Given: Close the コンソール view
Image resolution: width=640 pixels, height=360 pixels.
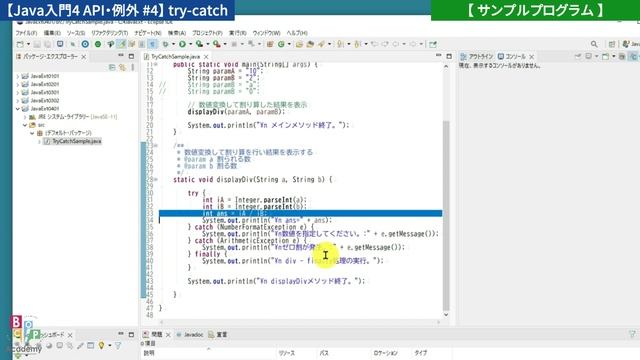Looking at the screenshot, I should coord(531,57).
